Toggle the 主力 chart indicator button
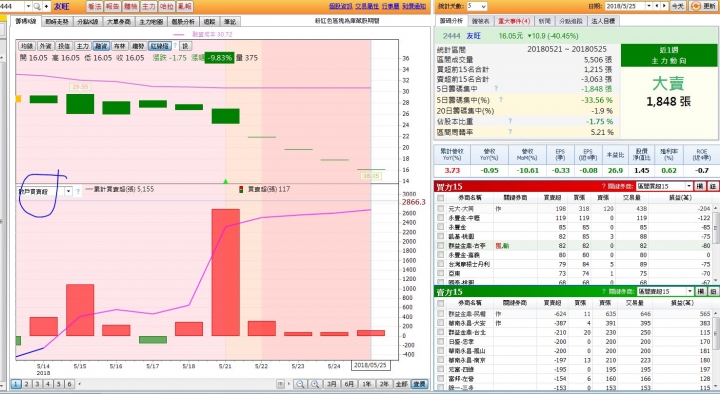The image size is (720, 394). [x=83, y=46]
